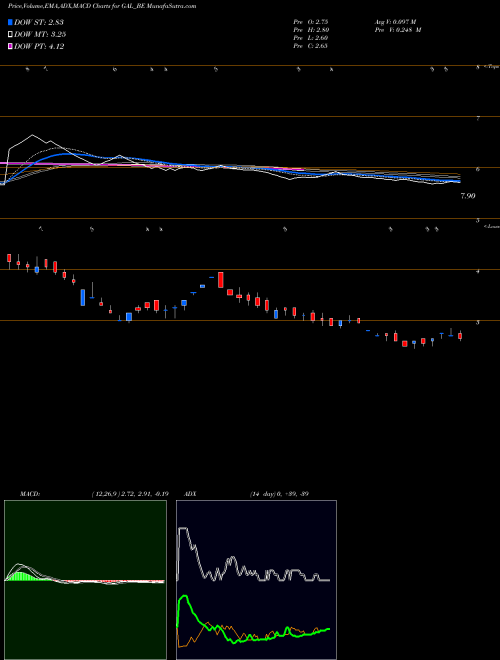The image size is (500, 660).
Task: Click the tall red candle at the rally peak
Action: tap(221, 280)
